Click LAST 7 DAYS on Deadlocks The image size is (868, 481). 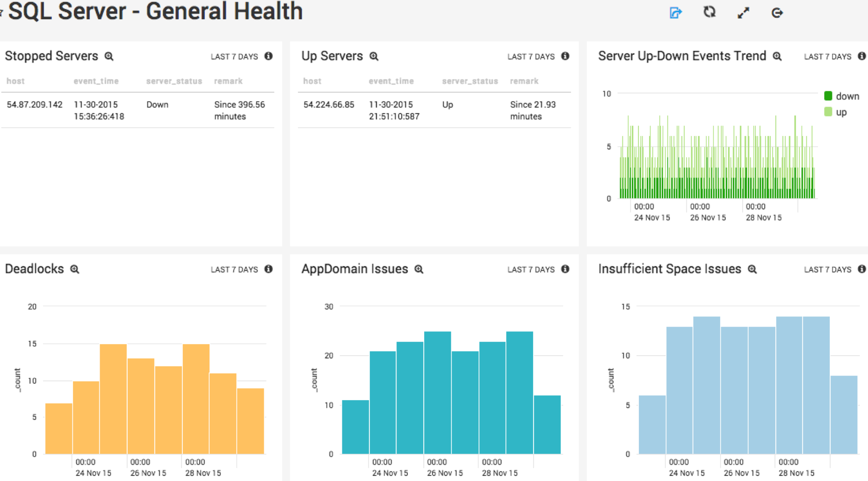point(234,270)
